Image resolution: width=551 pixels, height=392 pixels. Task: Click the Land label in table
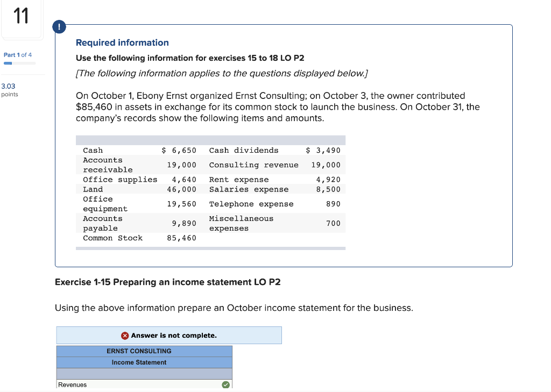pos(93,189)
